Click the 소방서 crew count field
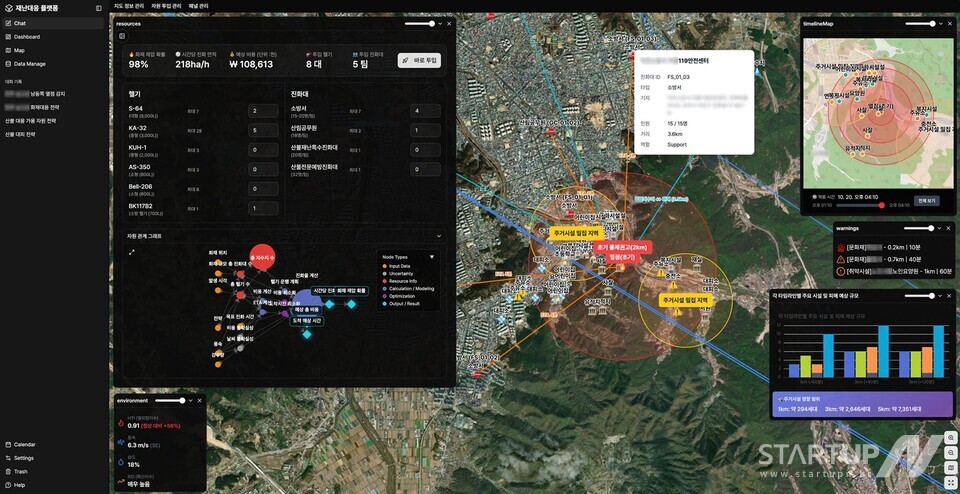 click(x=425, y=111)
